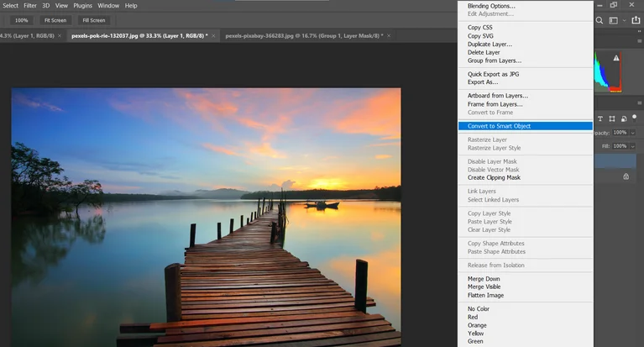
Task: Open the 3D menu
Action: (x=46, y=5)
